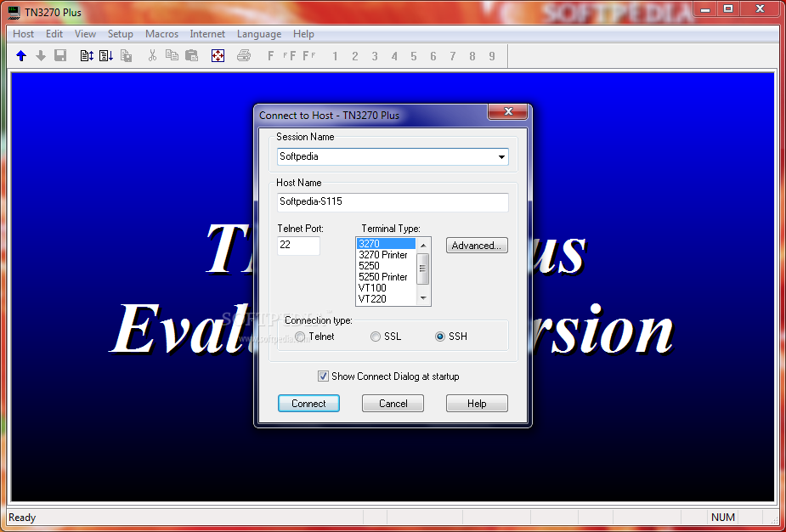Maximize the TN3270 Plus window
This screenshot has height=532, width=786.
coord(728,8)
